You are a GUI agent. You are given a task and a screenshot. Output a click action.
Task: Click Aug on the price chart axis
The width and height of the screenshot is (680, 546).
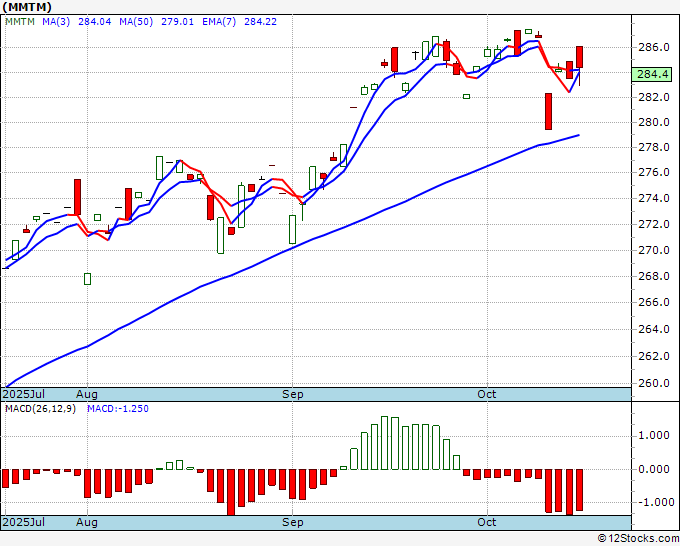(x=87, y=394)
